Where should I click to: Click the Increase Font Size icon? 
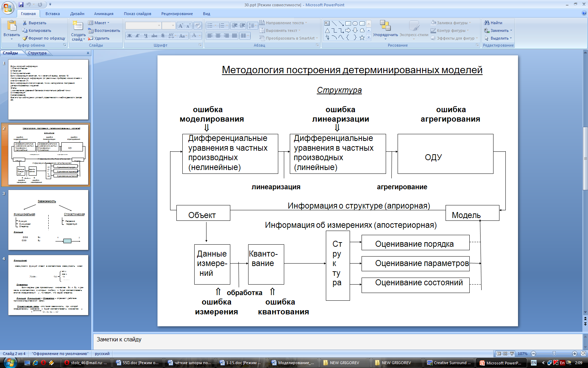(x=181, y=26)
